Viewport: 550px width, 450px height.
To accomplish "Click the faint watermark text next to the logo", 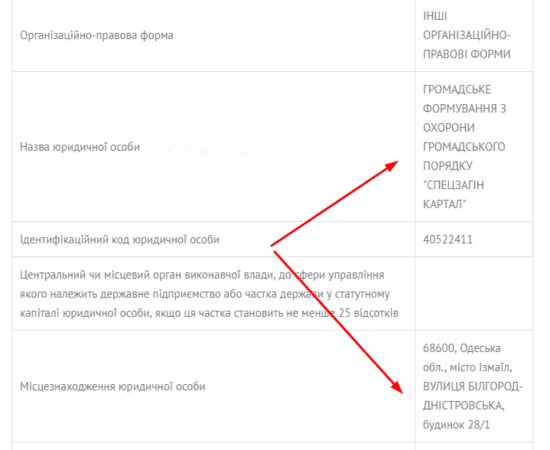I will [x=219, y=152].
